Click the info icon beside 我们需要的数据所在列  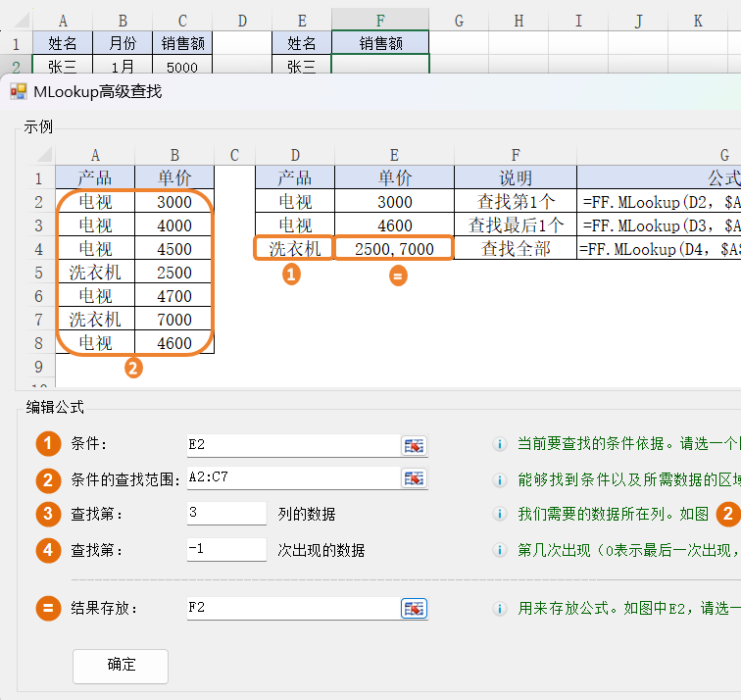click(500, 515)
